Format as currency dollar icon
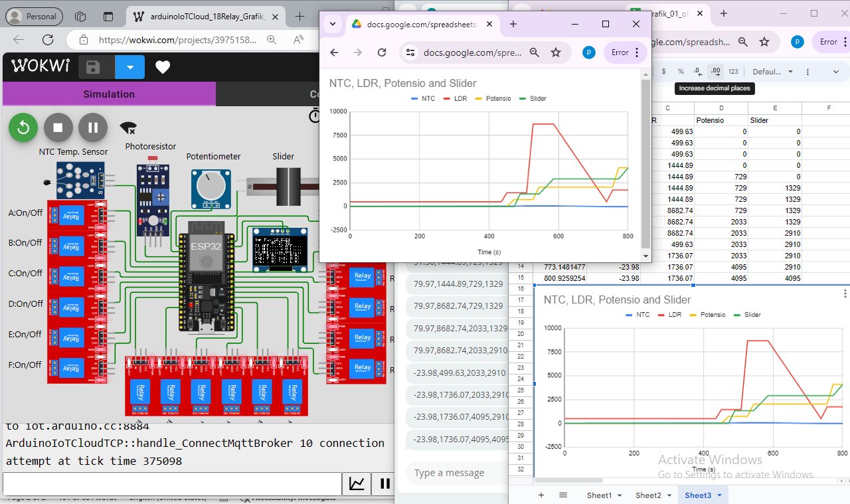Image resolution: width=850 pixels, height=504 pixels. tap(663, 72)
